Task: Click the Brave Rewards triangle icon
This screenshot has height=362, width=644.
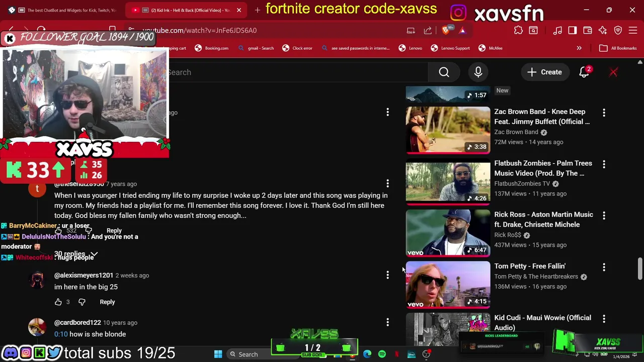Action: (462, 31)
